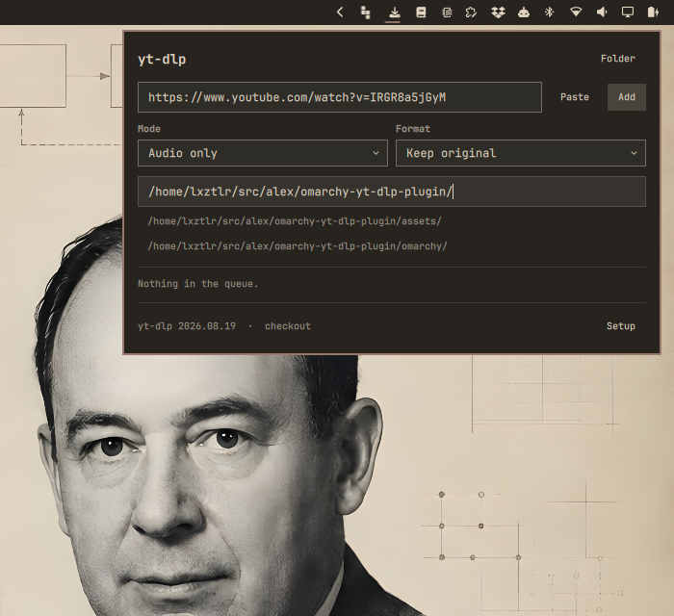This screenshot has height=616, width=674.
Task: Open the Mode dropdown showing Audio only
Action: click(x=263, y=153)
